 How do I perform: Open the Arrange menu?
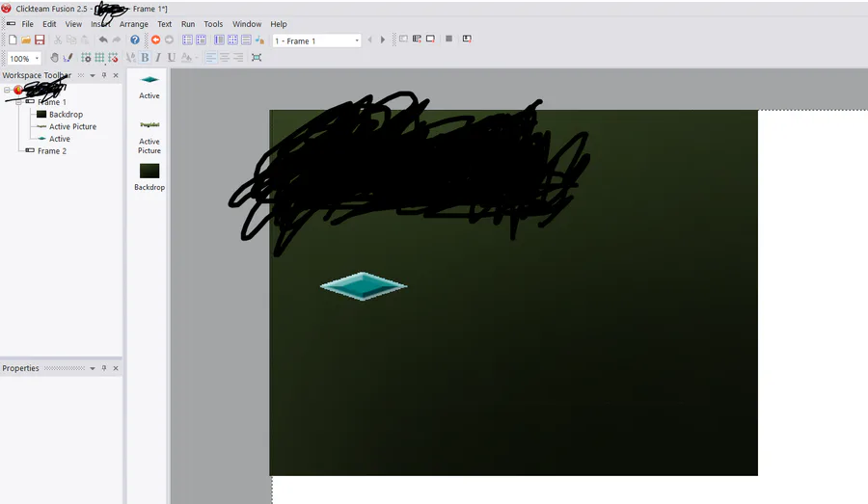pos(133,24)
